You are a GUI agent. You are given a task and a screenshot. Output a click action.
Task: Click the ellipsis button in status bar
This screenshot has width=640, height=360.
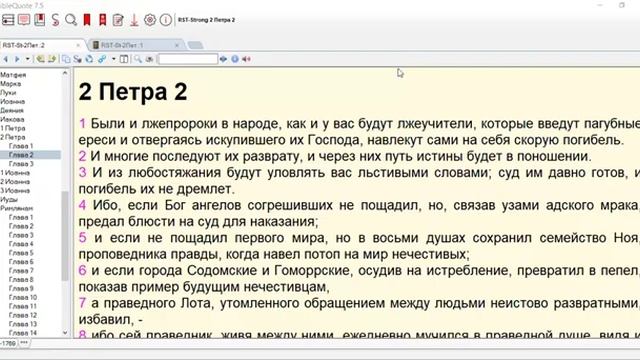[x=24, y=343]
